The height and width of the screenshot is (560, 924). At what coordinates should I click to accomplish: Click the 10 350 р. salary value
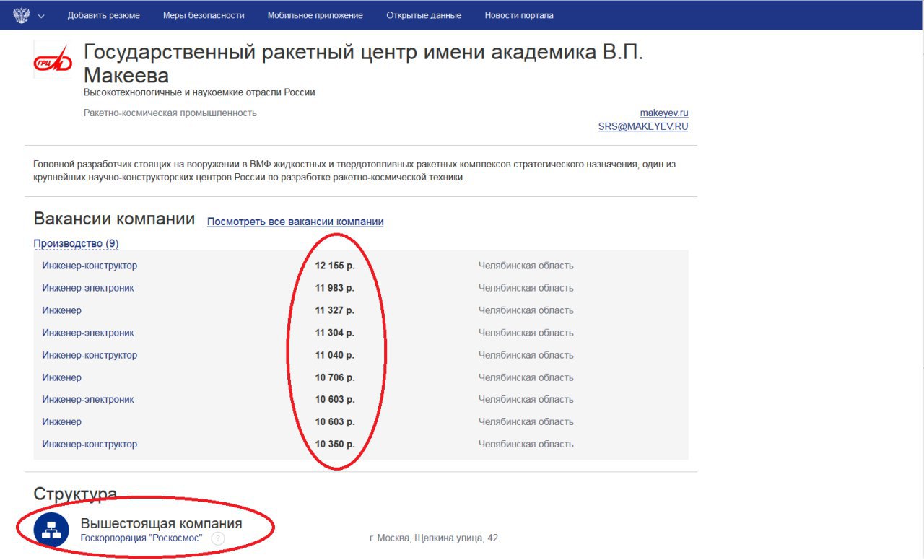[x=335, y=444]
